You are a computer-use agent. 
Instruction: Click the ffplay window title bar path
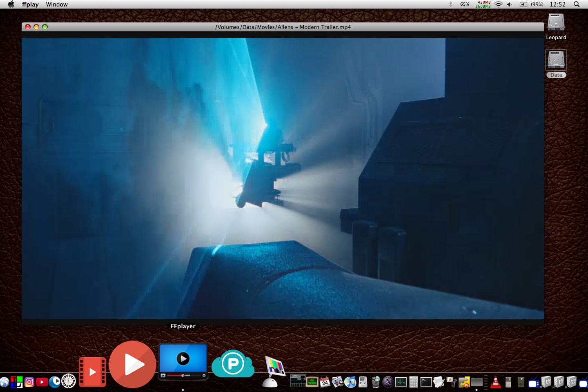coord(283,27)
